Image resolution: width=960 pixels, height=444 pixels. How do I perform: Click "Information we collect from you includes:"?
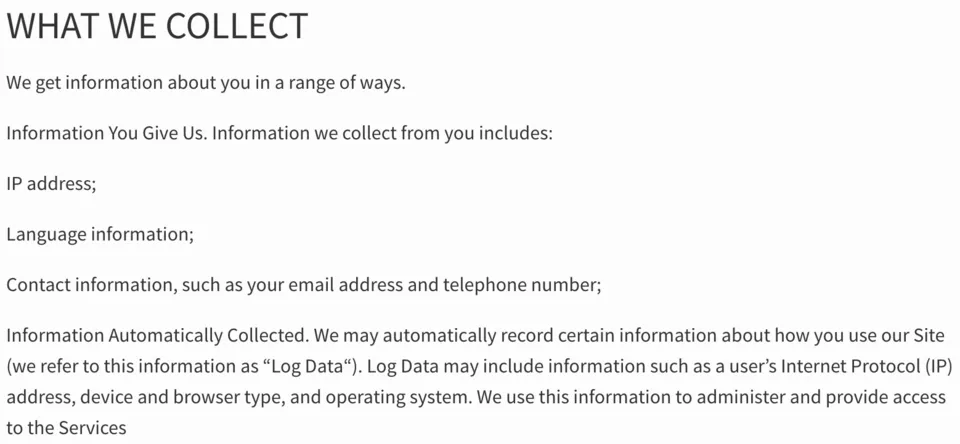tap(383, 133)
